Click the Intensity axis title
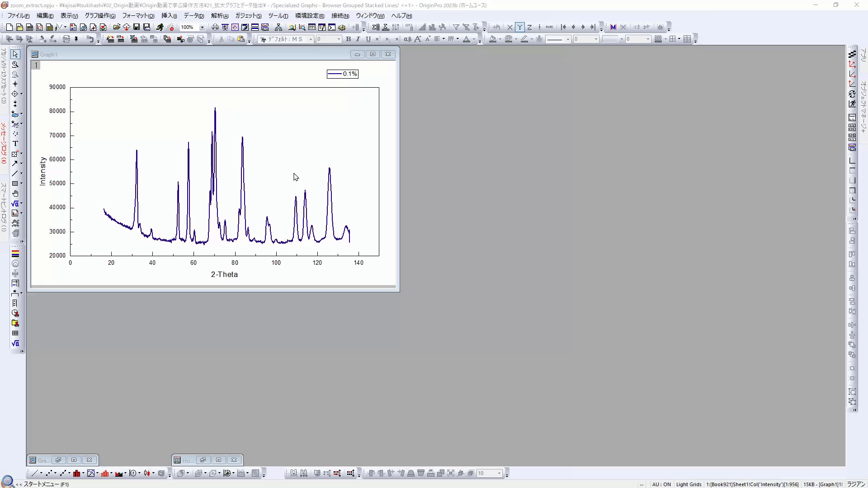Viewport: 868px width, 488px height. click(x=43, y=171)
